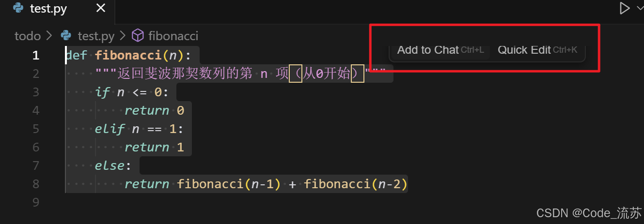Click the Python file icon in the breadcrumb

coord(66,36)
